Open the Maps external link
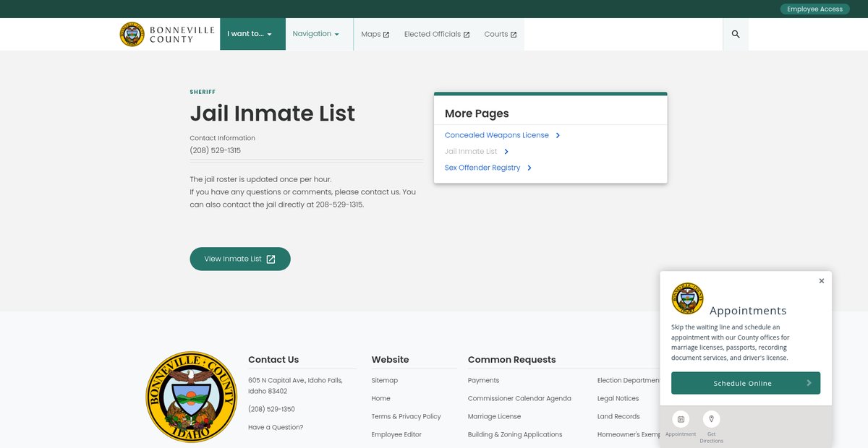This screenshot has height=448, width=868. [x=375, y=34]
